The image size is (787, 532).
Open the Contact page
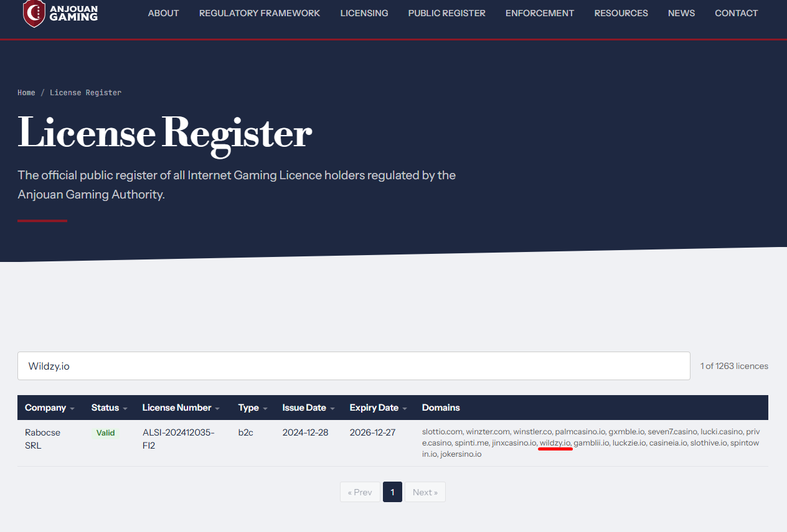[736, 13]
